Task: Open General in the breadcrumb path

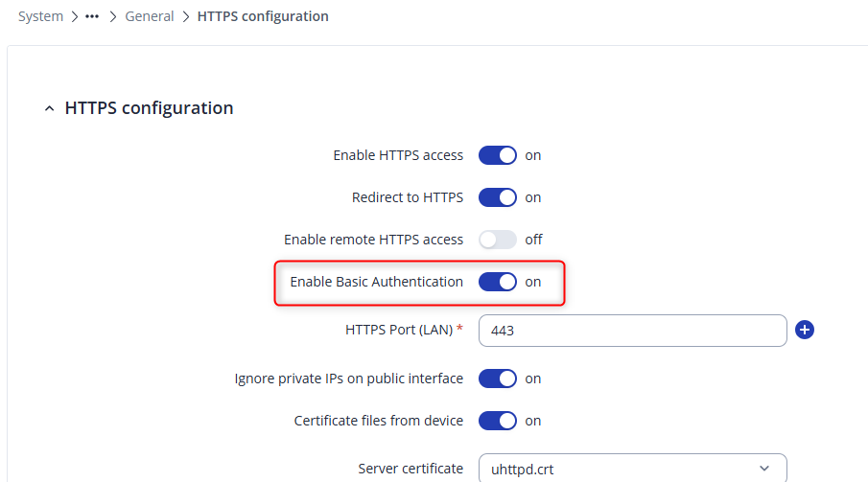Action: (x=150, y=16)
